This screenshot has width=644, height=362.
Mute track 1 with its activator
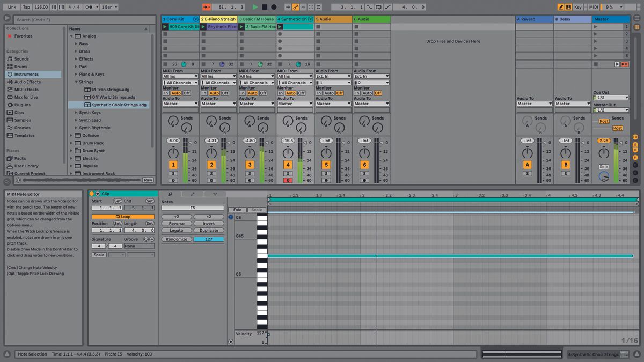click(173, 165)
